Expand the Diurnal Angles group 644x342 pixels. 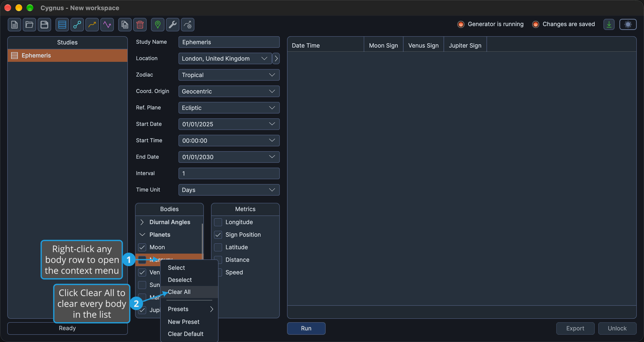tap(142, 222)
